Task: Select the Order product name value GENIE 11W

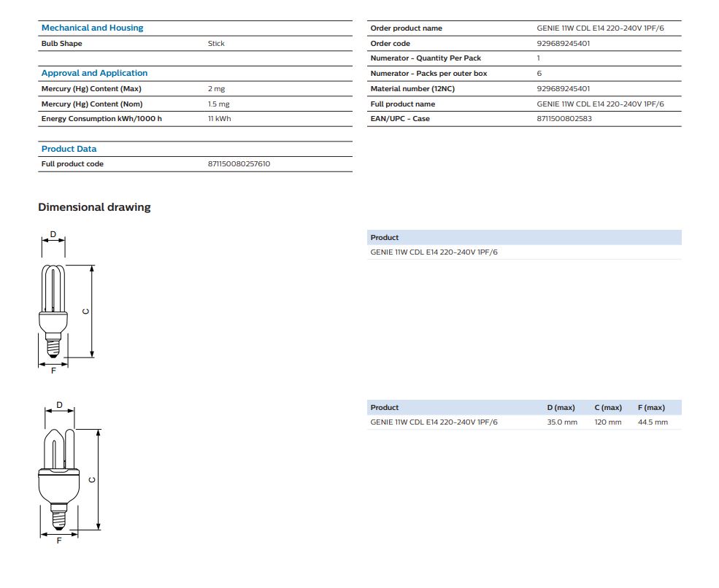Action: click(x=600, y=28)
